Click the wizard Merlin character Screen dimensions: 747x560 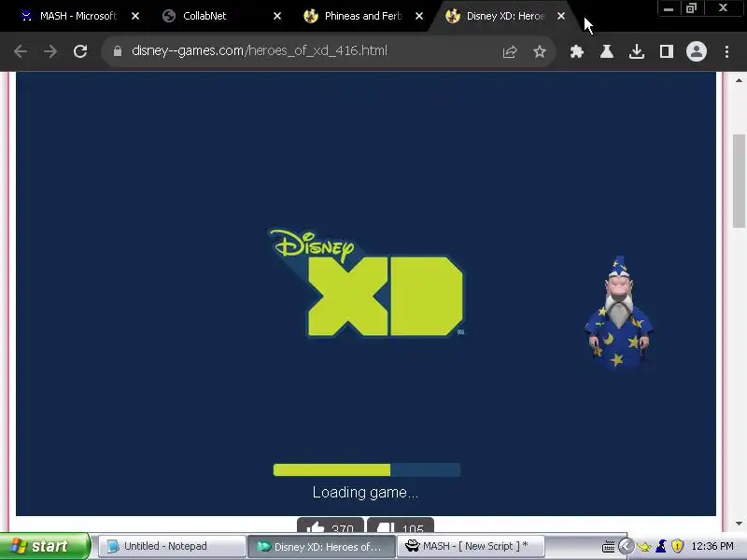point(619,313)
